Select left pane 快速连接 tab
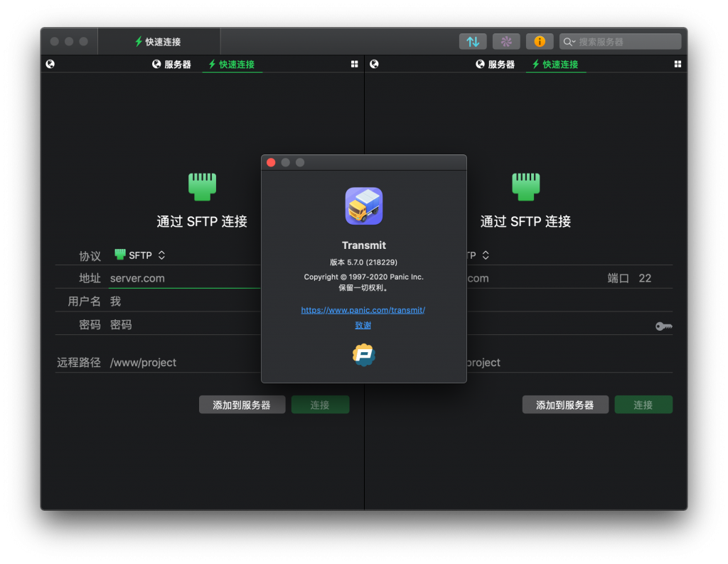The width and height of the screenshot is (728, 564). pyautogui.click(x=232, y=64)
